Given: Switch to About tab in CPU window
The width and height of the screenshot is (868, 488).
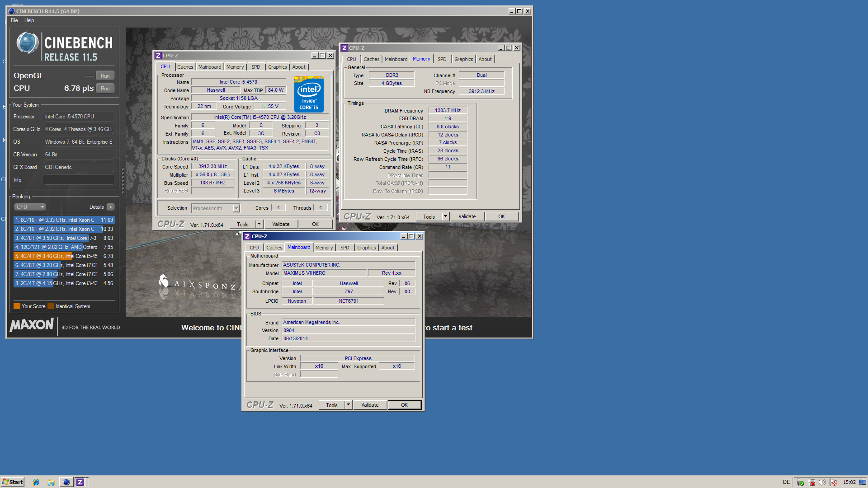Looking at the screenshot, I should [299, 67].
